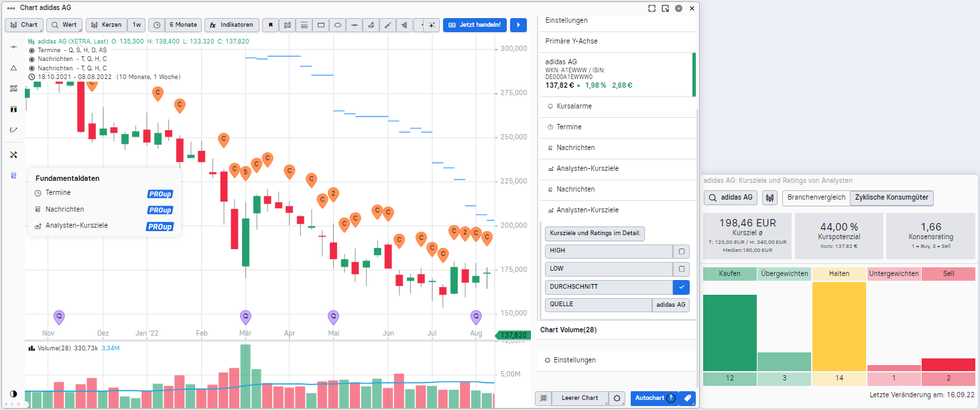The height and width of the screenshot is (410, 980).
Task: Select the text tool in left sidebar
Action: click(x=13, y=109)
